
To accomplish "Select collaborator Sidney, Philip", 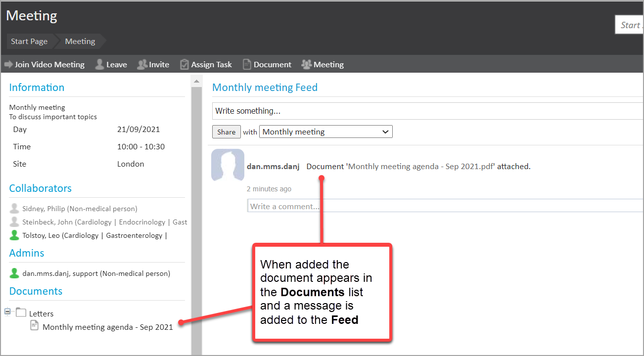I will pos(79,209).
